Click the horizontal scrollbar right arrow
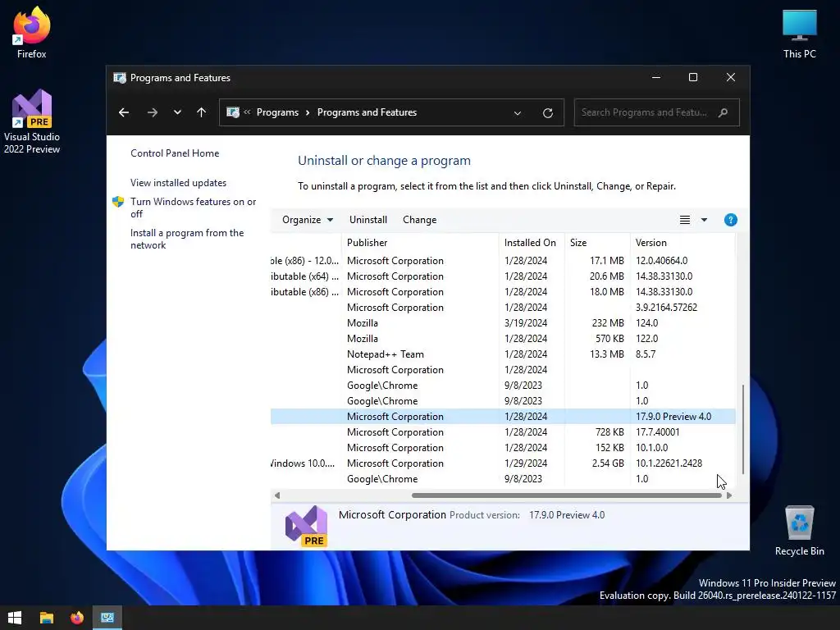The image size is (840, 630). pos(729,495)
